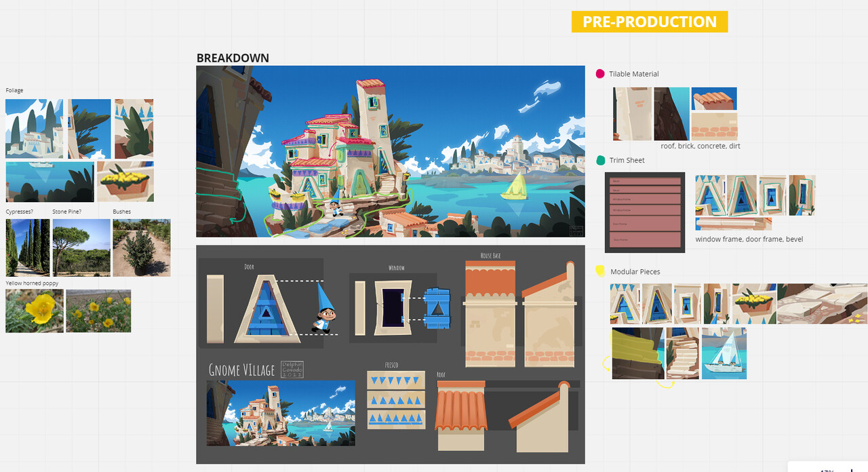Click the 'Bushes' caption
This screenshot has height=472, width=868.
[x=122, y=212]
